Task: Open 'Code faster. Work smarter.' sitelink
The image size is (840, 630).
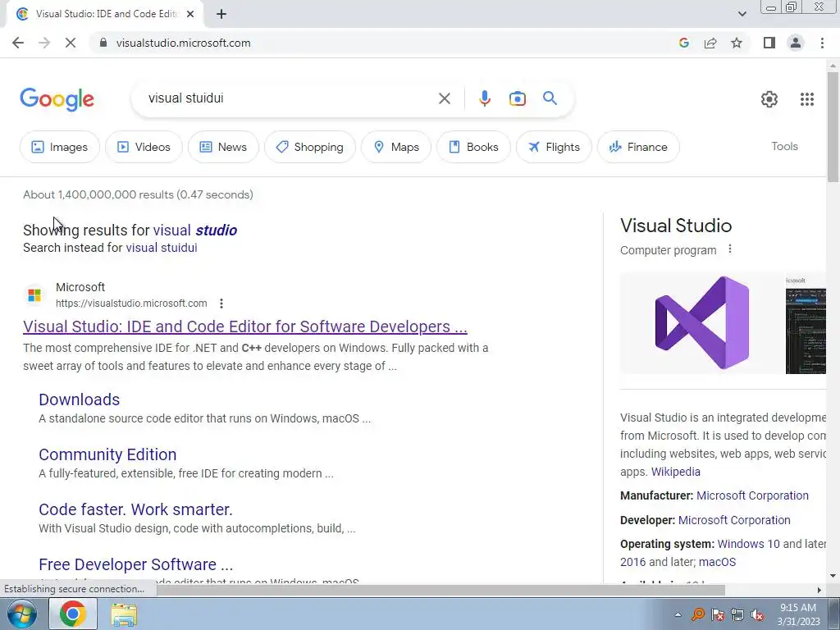Action: (135, 509)
